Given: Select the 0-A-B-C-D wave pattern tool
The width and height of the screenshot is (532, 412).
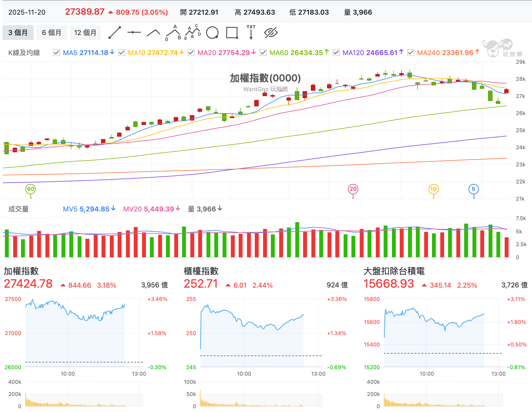Looking at the screenshot, I should point(193,33).
